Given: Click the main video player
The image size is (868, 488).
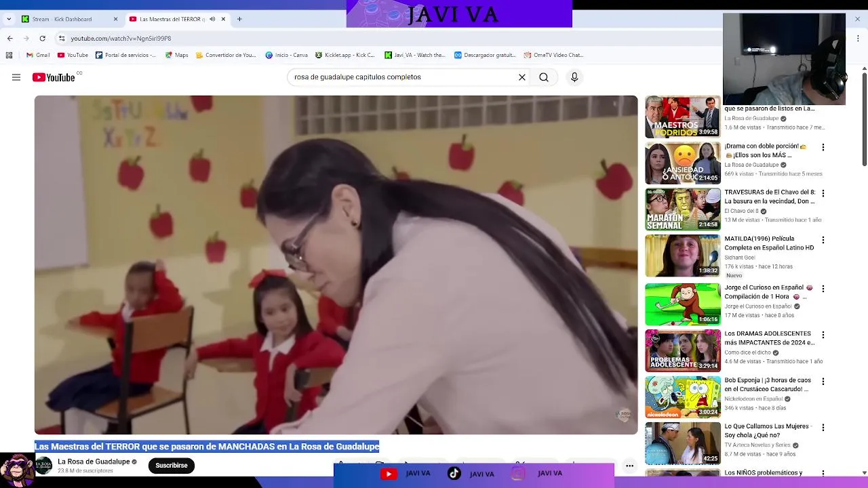Looking at the screenshot, I should (336, 264).
